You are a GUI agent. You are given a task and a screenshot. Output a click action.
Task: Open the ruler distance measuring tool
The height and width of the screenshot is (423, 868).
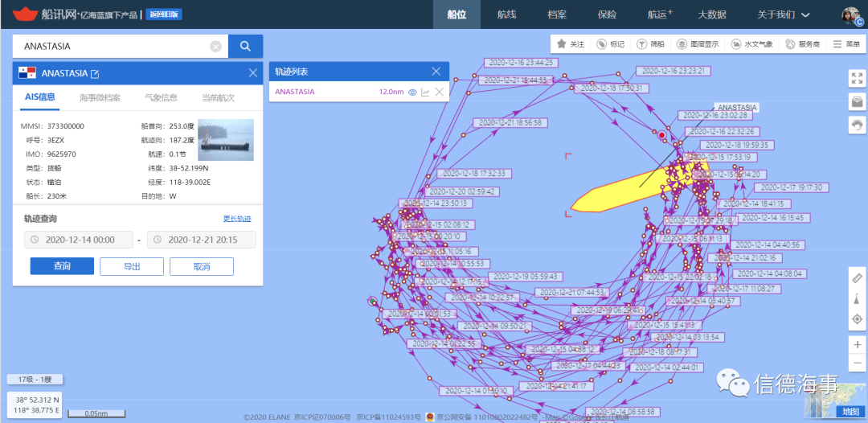point(857,277)
